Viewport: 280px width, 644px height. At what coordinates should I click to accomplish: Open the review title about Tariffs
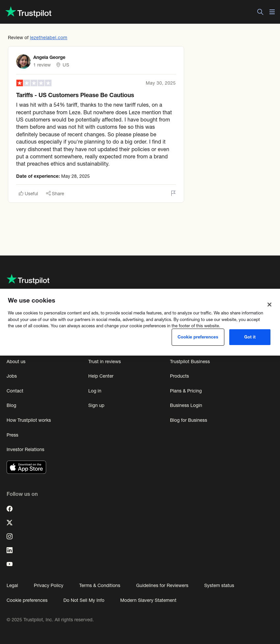[75, 95]
